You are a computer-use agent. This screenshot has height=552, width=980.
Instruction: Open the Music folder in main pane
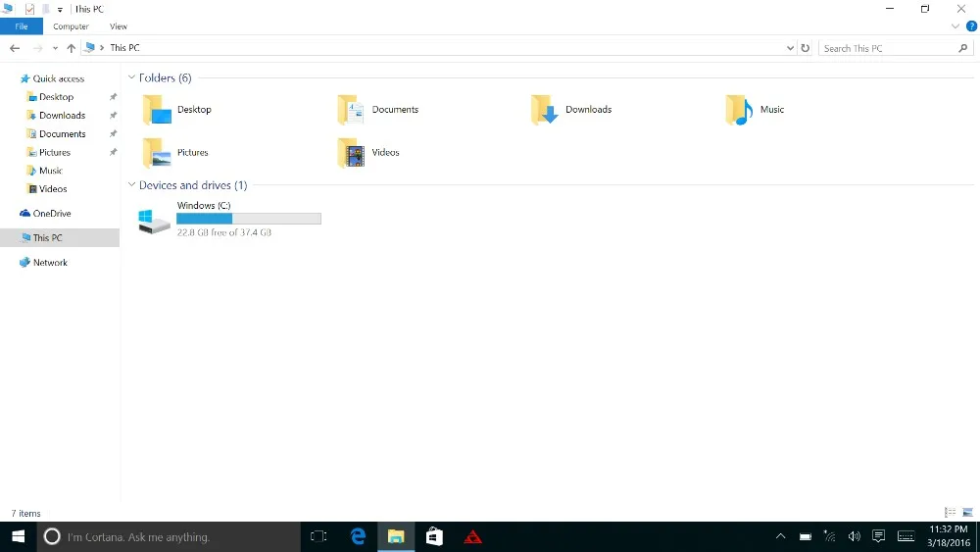pos(755,110)
